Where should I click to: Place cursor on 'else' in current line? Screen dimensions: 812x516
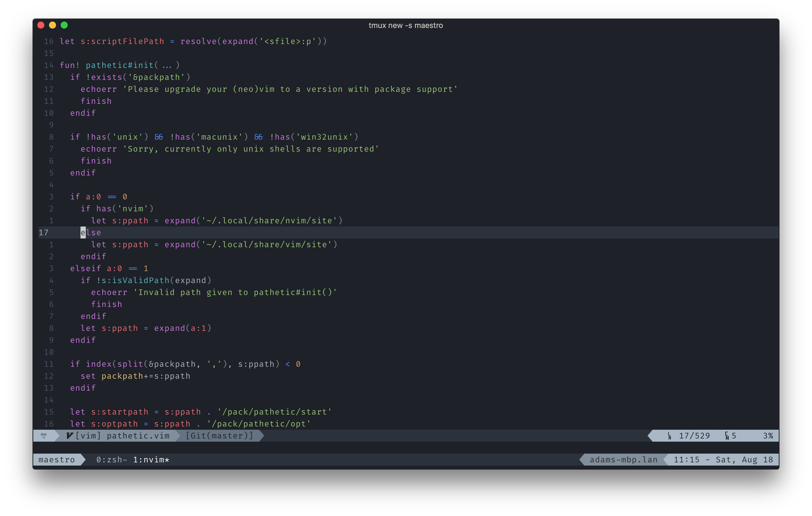point(91,233)
